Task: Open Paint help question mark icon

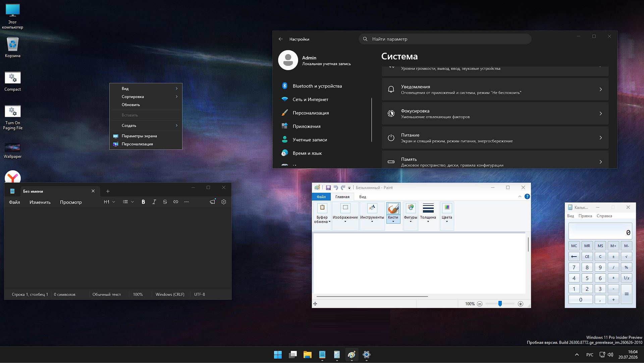Action: 527,196
